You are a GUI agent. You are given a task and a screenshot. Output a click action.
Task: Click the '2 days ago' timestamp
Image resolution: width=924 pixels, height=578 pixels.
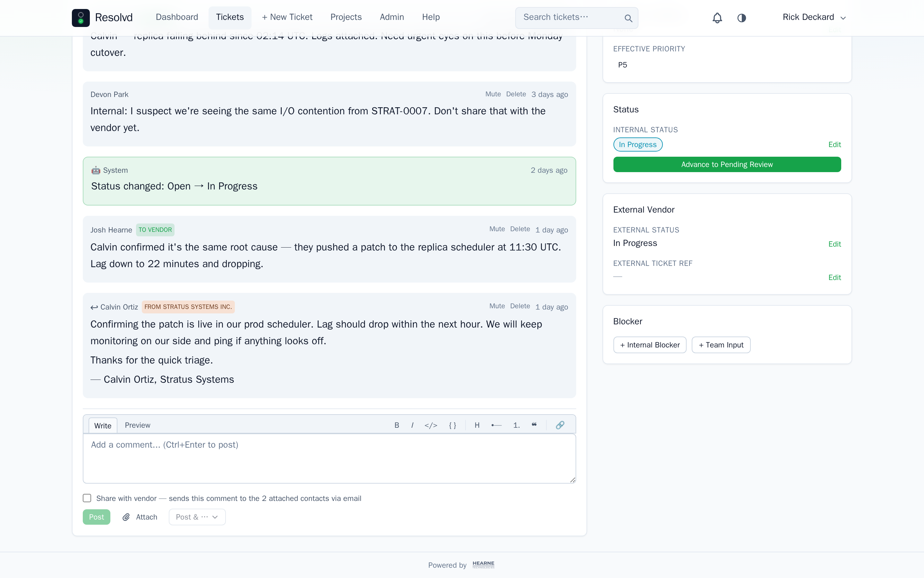pos(549,171)
